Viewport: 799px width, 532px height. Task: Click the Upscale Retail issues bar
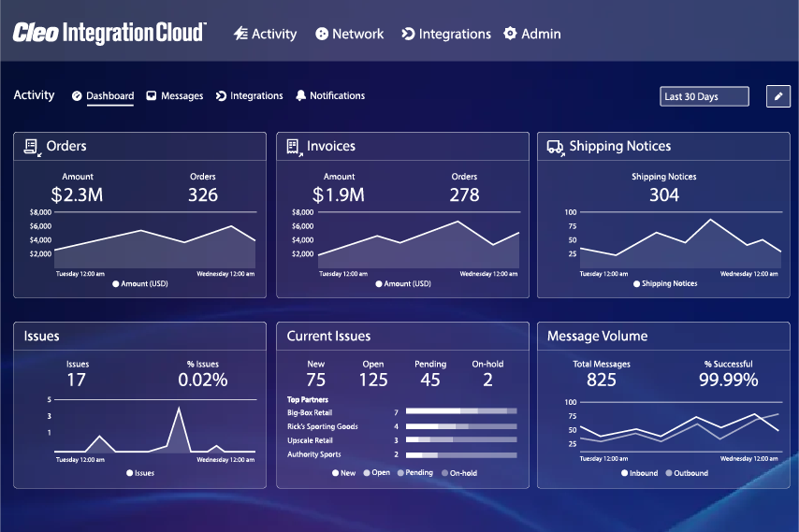[461, 439]
